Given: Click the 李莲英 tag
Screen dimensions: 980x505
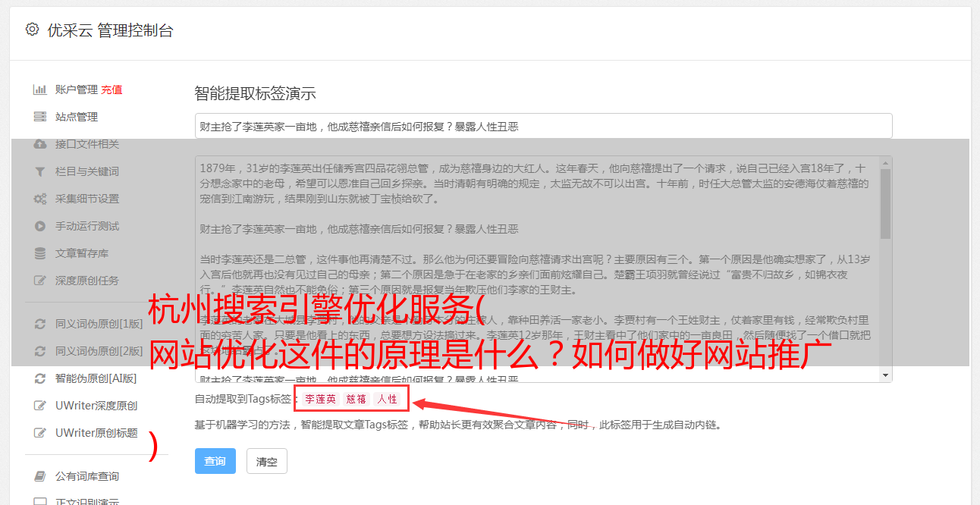Looking at the screenshot, I should click(320, 399).
